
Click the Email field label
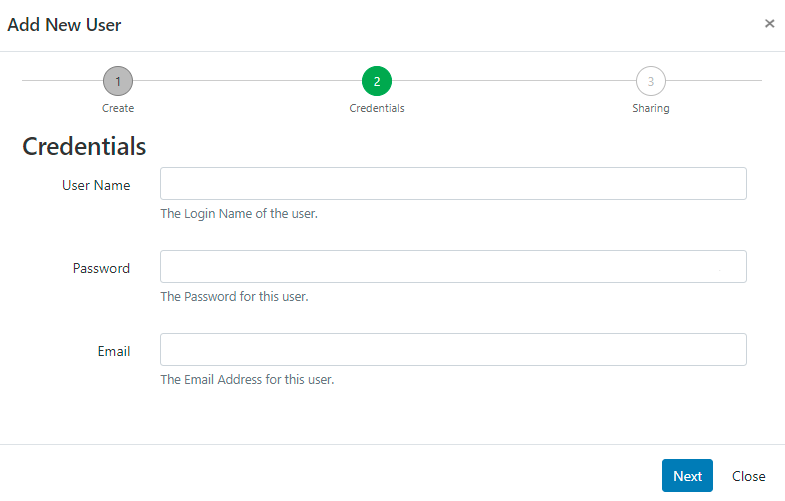[113, 351]
